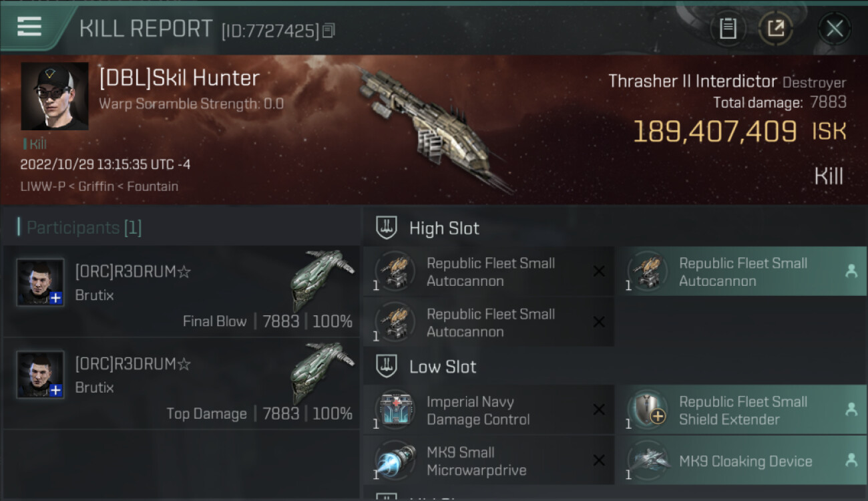The image size is (868, 501).
Task: Open the hamburger menu icon
Action: (x=29, y=27)
